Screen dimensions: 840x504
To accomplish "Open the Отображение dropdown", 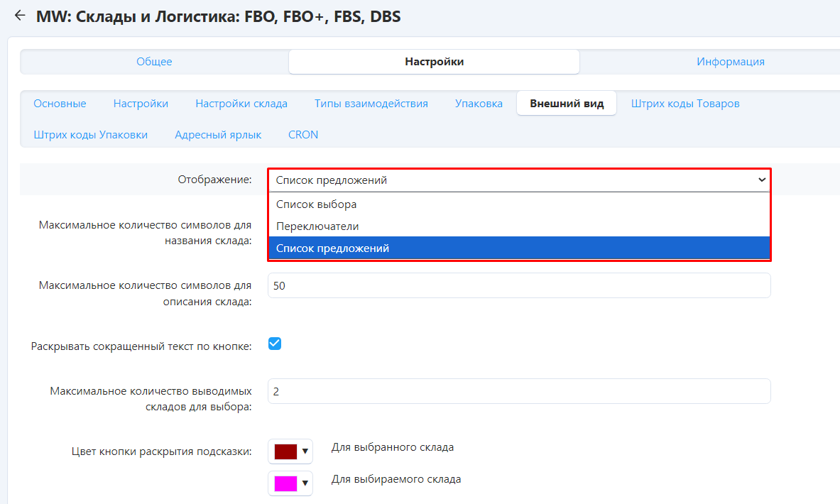I will click(519, 180).
